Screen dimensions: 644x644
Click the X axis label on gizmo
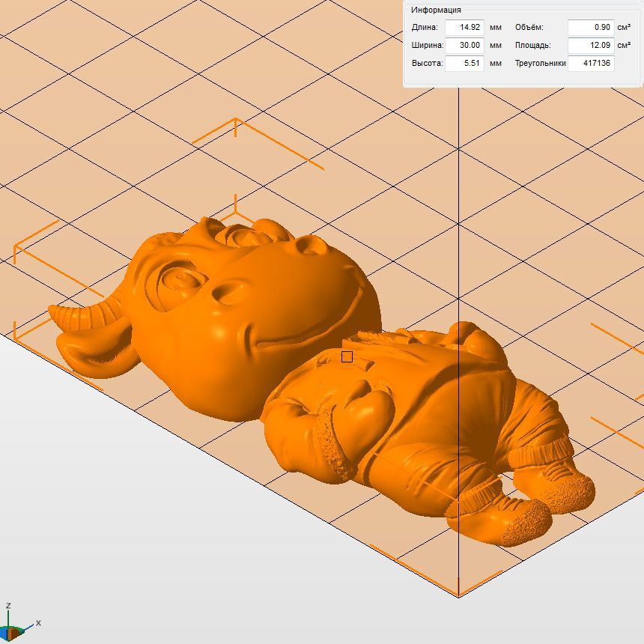coord(38,622)
